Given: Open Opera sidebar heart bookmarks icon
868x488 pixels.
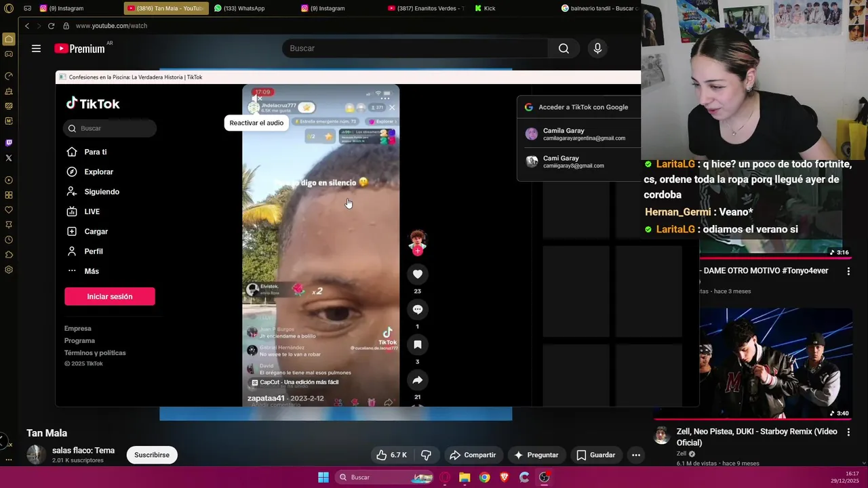Looking at the screenshot, I should click(9, 210).
